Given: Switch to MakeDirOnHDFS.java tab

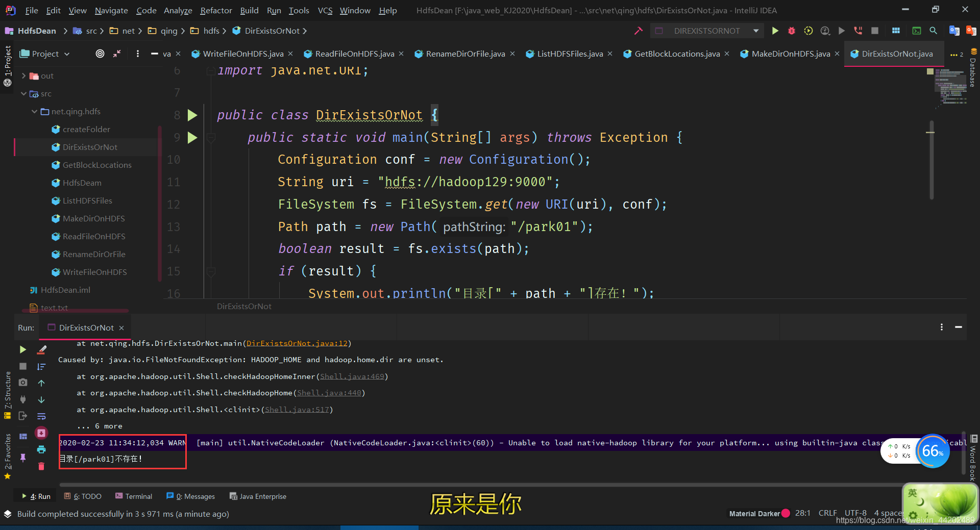Looking at the screenshot, I should click(x=791, y=54).
